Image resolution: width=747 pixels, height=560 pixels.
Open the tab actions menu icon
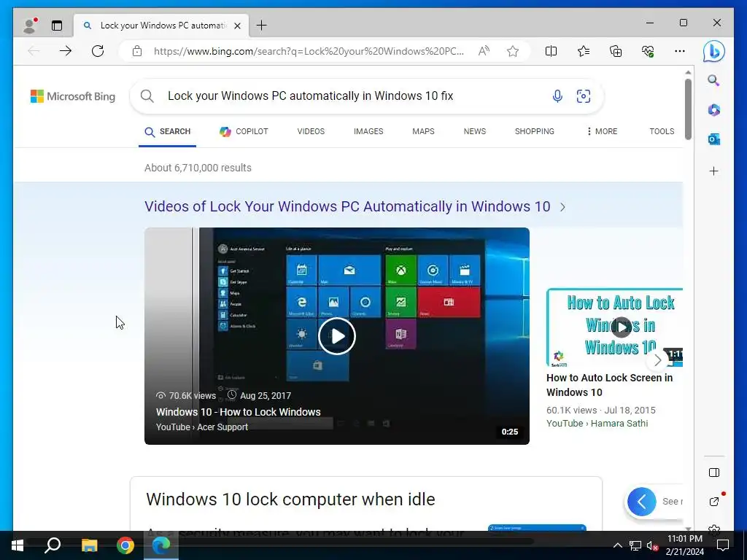(57, 26)
